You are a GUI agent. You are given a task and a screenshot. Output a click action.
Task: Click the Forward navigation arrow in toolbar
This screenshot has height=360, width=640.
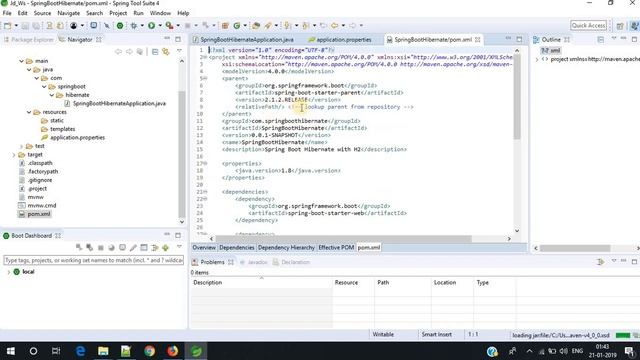[x=352, y=26]
